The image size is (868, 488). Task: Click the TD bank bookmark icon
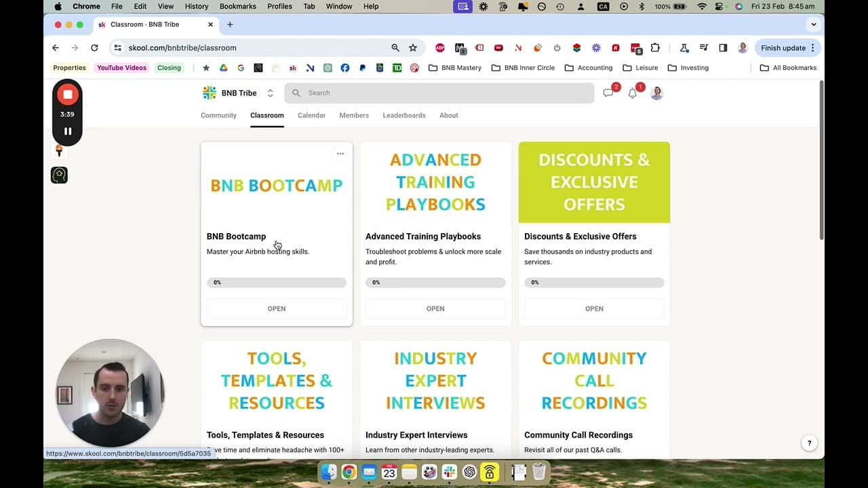[397, 68]
